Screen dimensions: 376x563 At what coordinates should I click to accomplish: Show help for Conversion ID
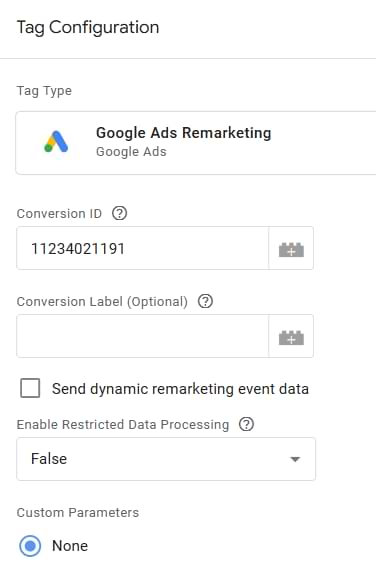pos(120,213)
